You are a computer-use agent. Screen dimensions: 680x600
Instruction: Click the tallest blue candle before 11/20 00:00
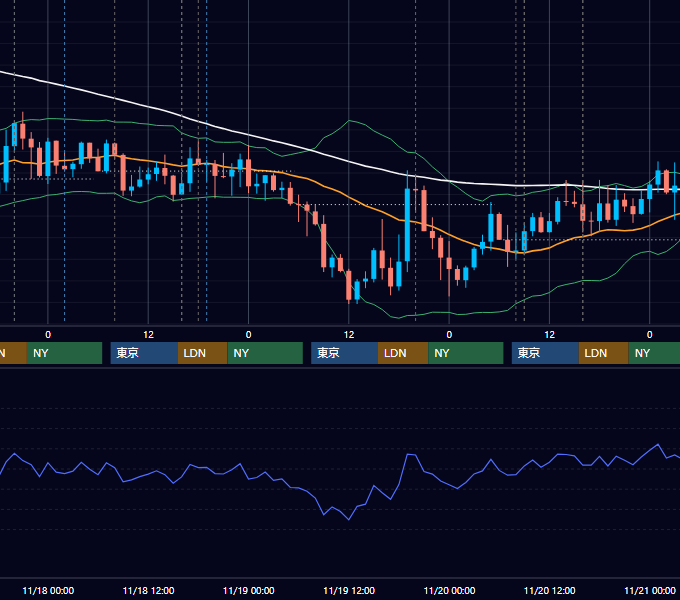click(x=407, y=225)
